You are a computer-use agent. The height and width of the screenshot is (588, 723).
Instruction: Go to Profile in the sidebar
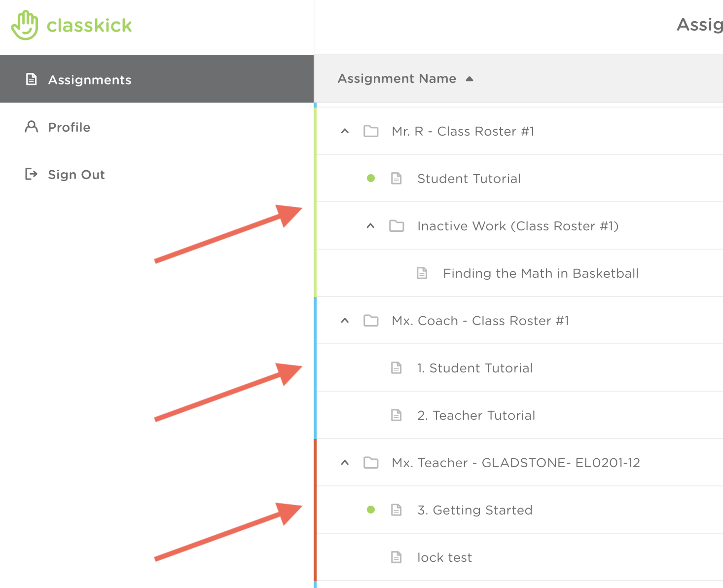pos(69,127)
